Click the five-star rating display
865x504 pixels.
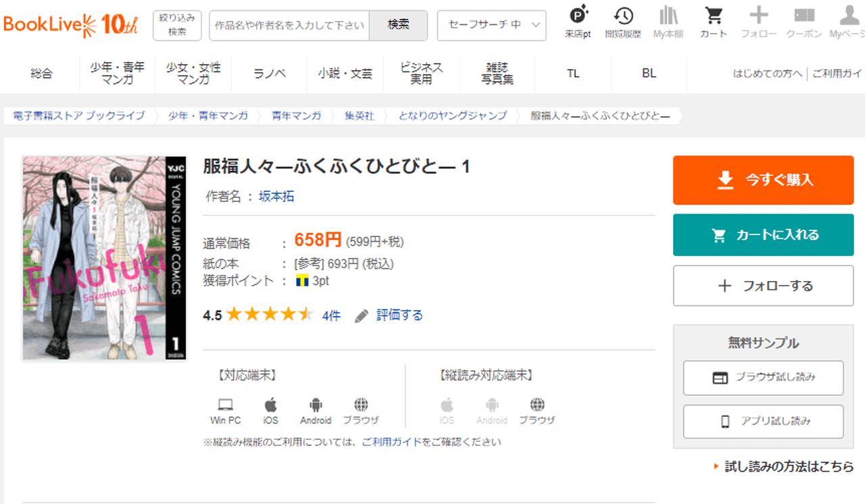[x=270, y=315]
